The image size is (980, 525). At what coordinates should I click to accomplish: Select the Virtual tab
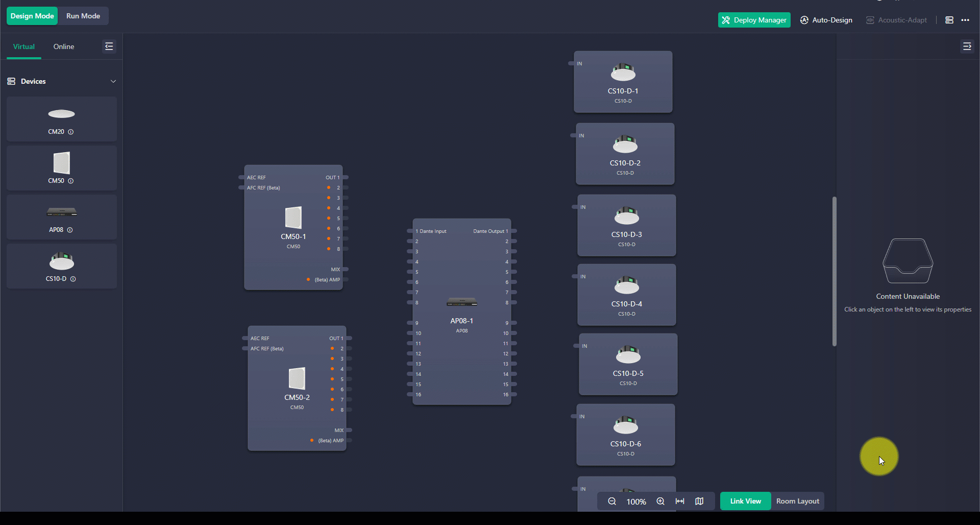coord(23,46)
